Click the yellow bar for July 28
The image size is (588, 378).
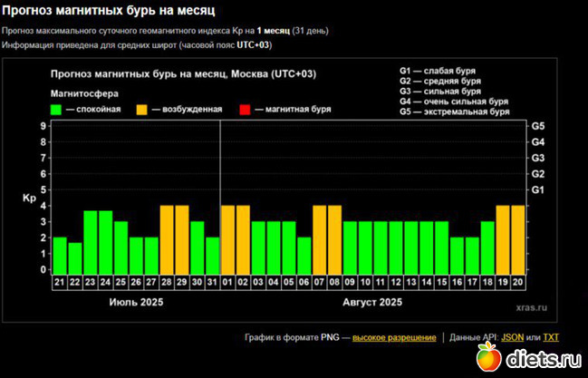tap(167, 237)
